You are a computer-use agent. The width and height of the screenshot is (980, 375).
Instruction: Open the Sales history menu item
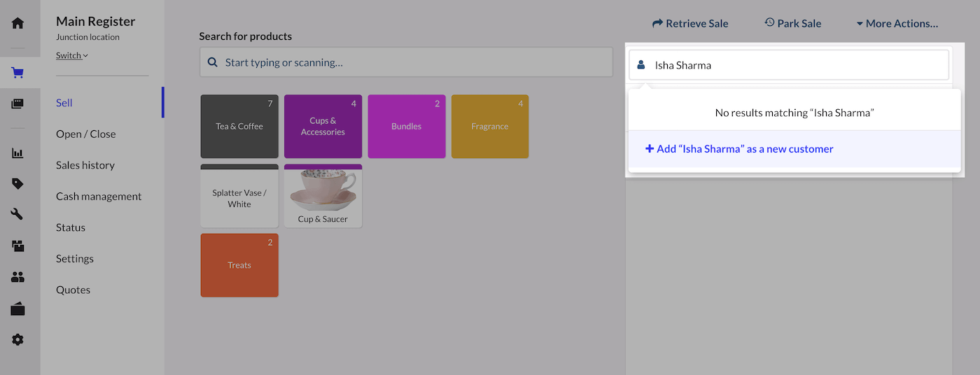(x=85, y=165)
